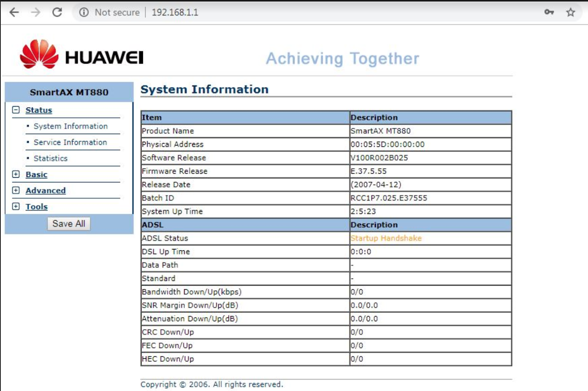Click the address bar showing 192.168.1.1
Image resolution: width=588 pixels, height=391 pixels.
tap(175, 12)
